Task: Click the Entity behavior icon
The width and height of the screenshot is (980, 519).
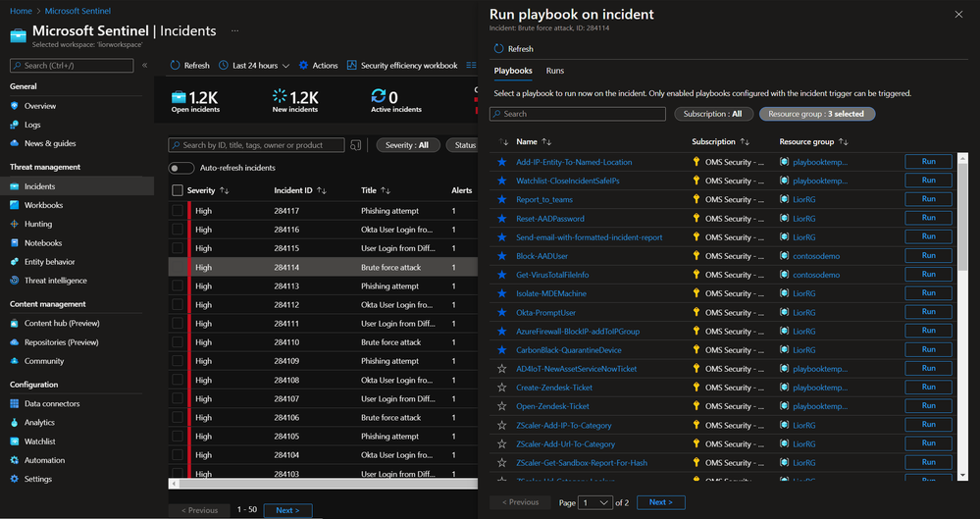Action: 15,261
